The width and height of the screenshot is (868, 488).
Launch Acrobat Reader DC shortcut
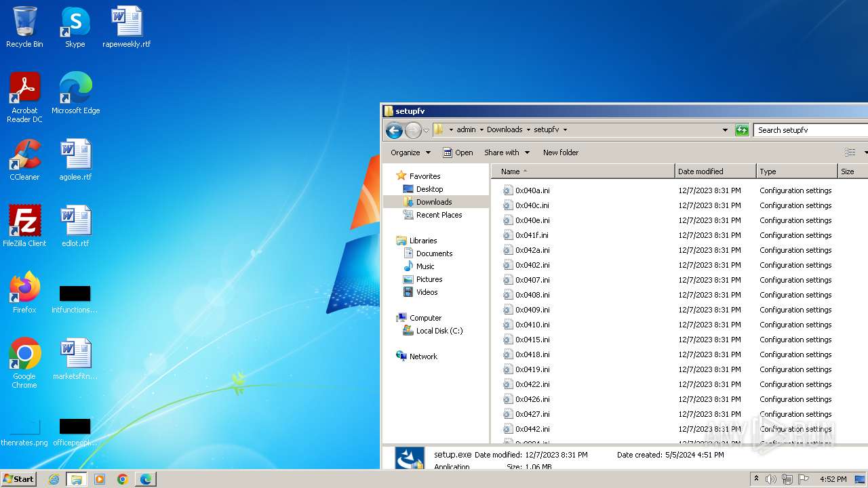pos(24,98)
